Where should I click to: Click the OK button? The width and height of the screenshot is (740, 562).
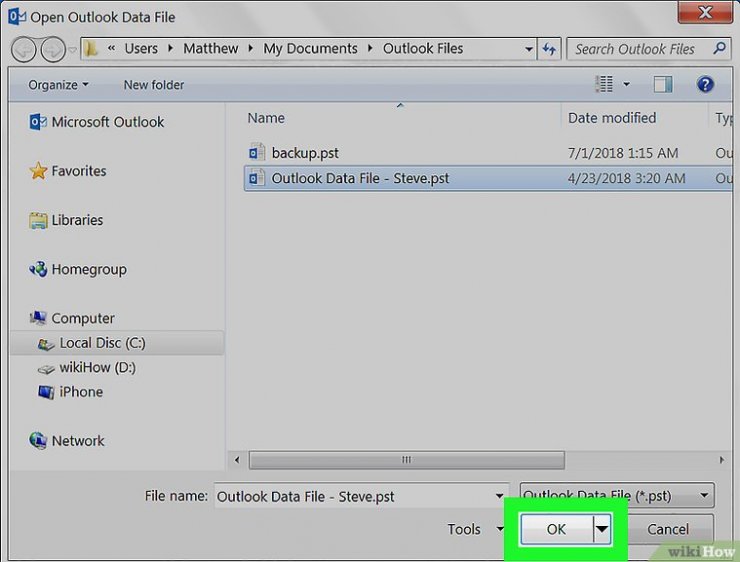pos(556,529)
